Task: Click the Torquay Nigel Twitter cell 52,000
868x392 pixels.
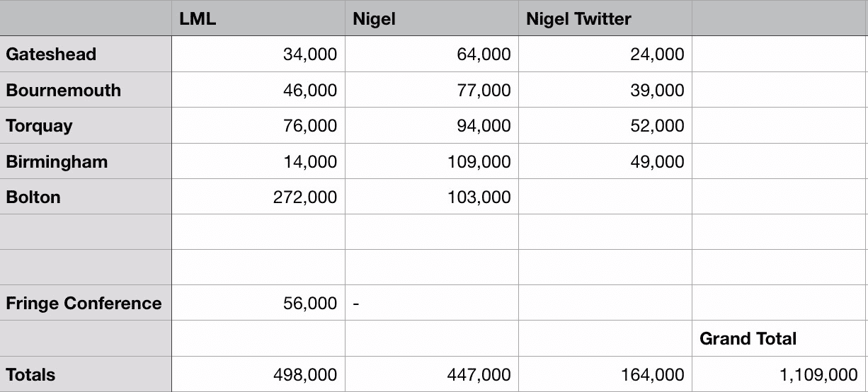Action: (x=605, y=125)
